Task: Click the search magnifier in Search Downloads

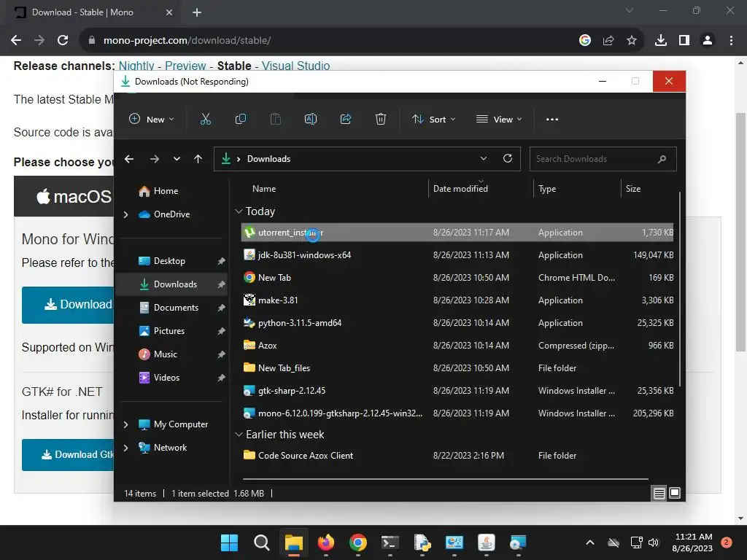Action: (x=662, y=159)
